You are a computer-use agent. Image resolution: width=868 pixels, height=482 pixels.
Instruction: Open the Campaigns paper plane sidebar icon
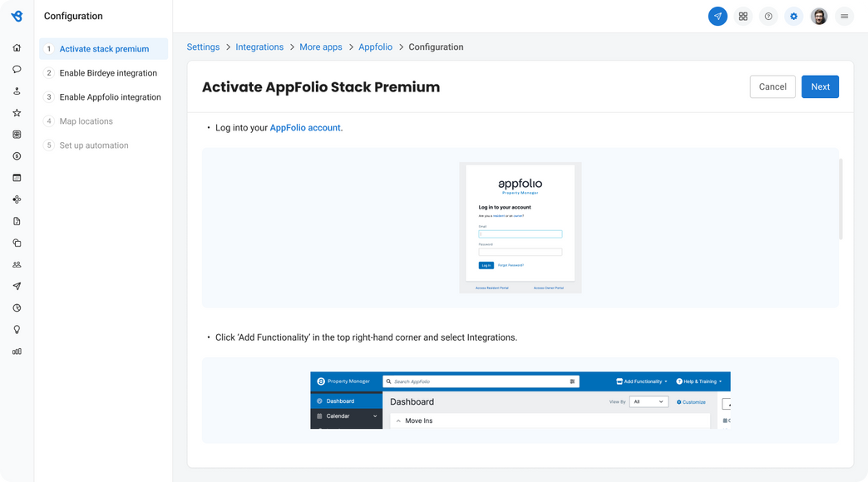[x=17, y=286]
